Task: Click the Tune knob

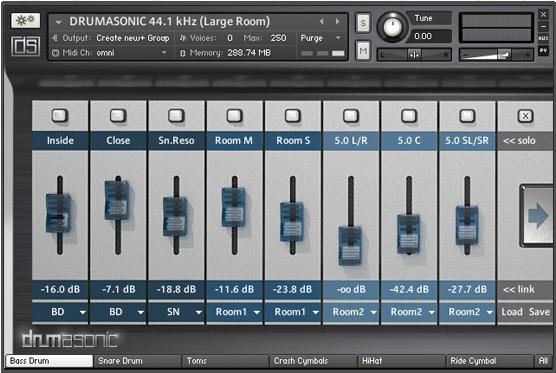Action: click(391, 27)
